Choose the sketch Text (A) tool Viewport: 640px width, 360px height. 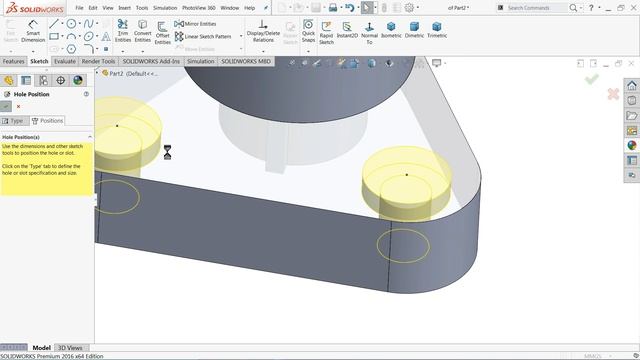tap(106, 36)
